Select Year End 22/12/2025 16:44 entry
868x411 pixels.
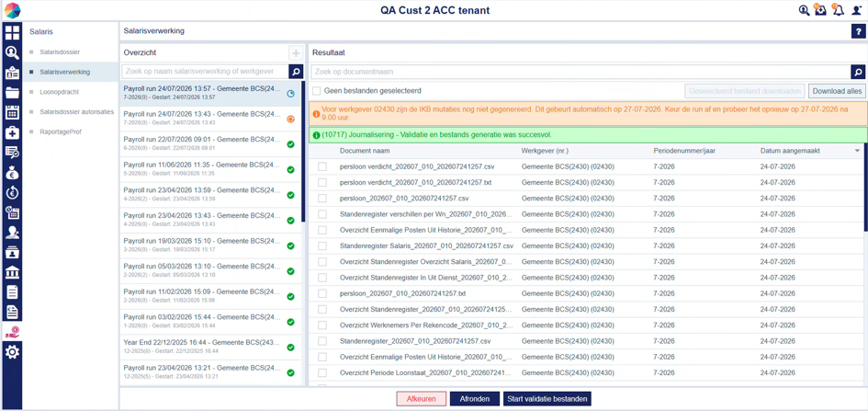210,347
